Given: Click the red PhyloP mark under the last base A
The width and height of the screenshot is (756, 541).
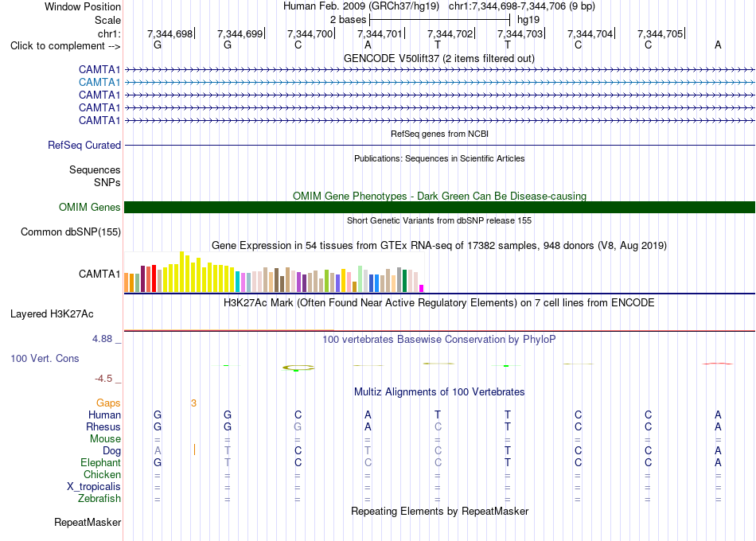Looking at the screenshot, I should point(718,364).
